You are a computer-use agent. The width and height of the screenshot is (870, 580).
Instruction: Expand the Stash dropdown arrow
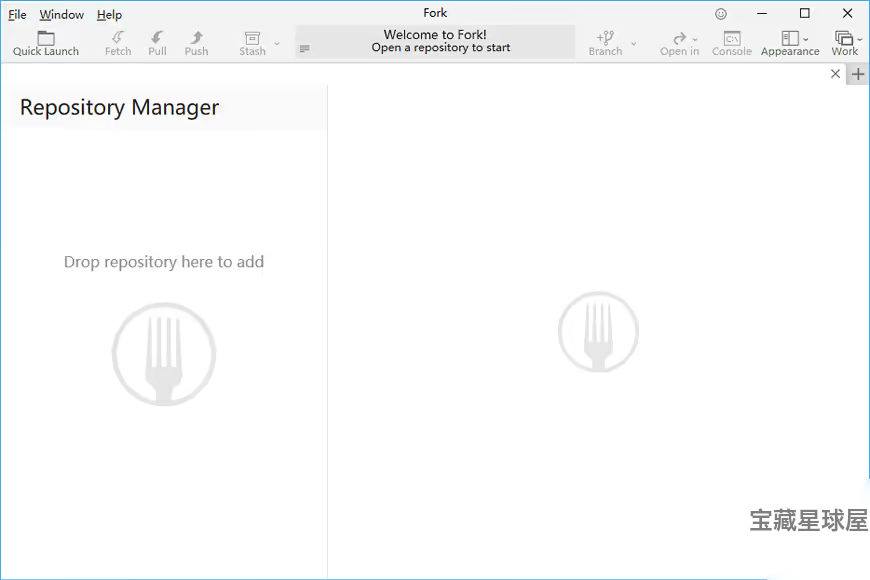pyautogui.click(x=277, y=43)
